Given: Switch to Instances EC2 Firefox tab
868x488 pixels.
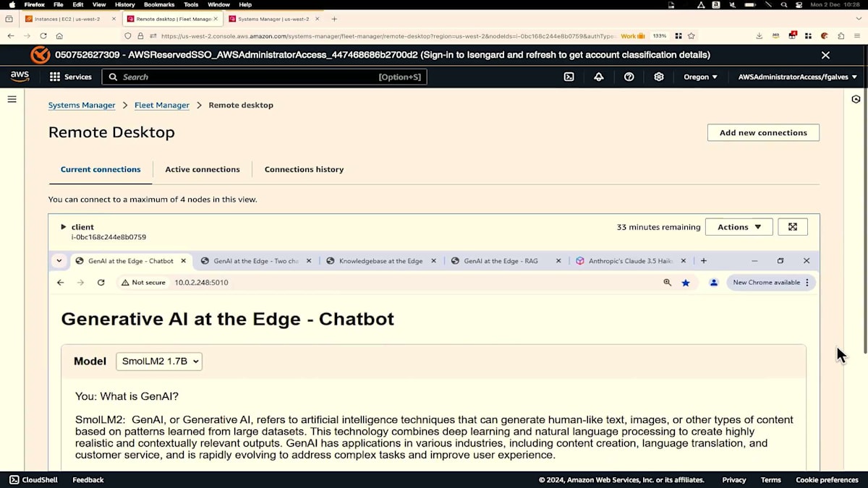Looking at the screenshot, I should point(69,19).
